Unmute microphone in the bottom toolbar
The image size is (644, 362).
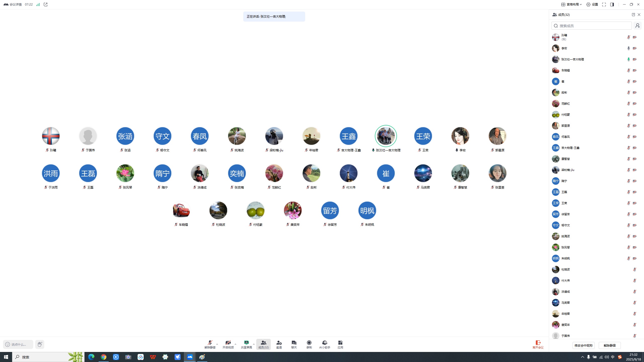pos(210,344)
